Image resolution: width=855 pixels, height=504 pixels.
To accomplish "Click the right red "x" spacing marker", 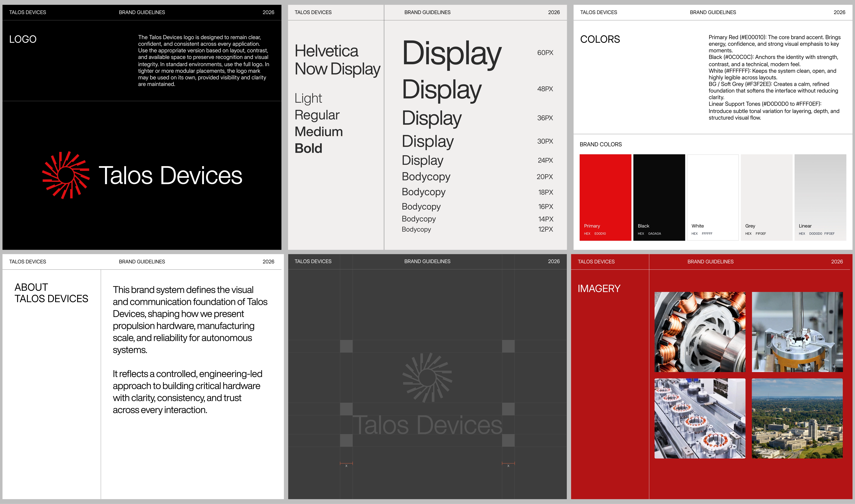I will tap(508, 464).
